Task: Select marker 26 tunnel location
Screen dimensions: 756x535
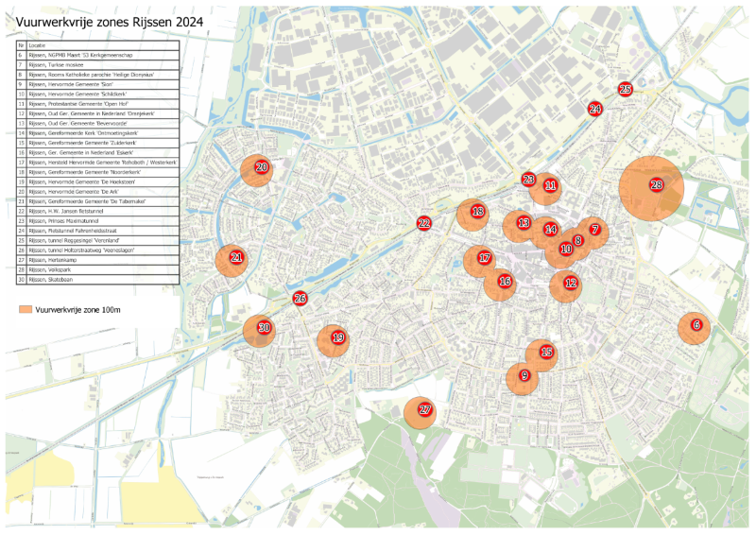Action: 301,299
